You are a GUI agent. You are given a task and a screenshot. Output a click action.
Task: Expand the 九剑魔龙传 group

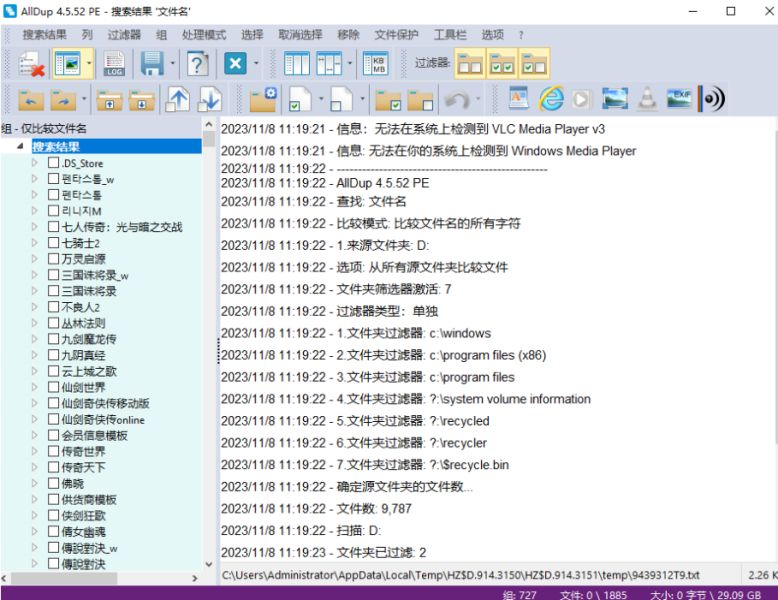point(34,339)
